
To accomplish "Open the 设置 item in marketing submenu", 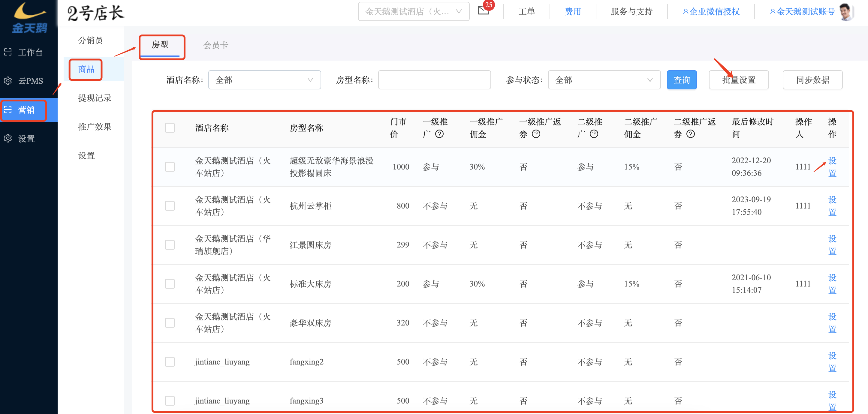I will [86, 156].
